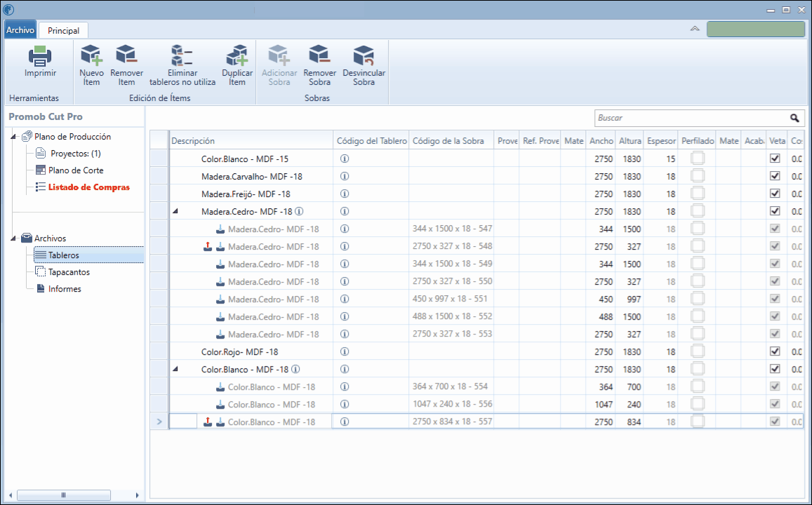Click the Remover Sobra icon
The height and width of the screenshot is (505, 812).
(x=319, y=55)
